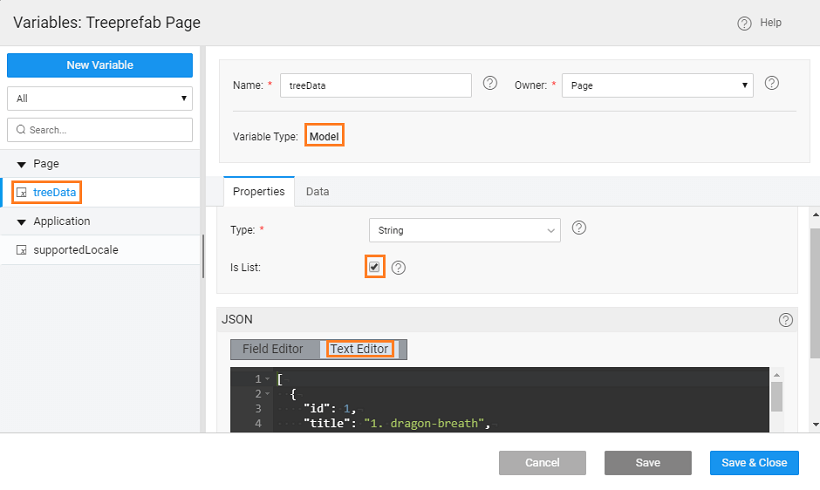820x490 pixels.
Task: Click the variable Search input field
Action: (x=100, y=130)
